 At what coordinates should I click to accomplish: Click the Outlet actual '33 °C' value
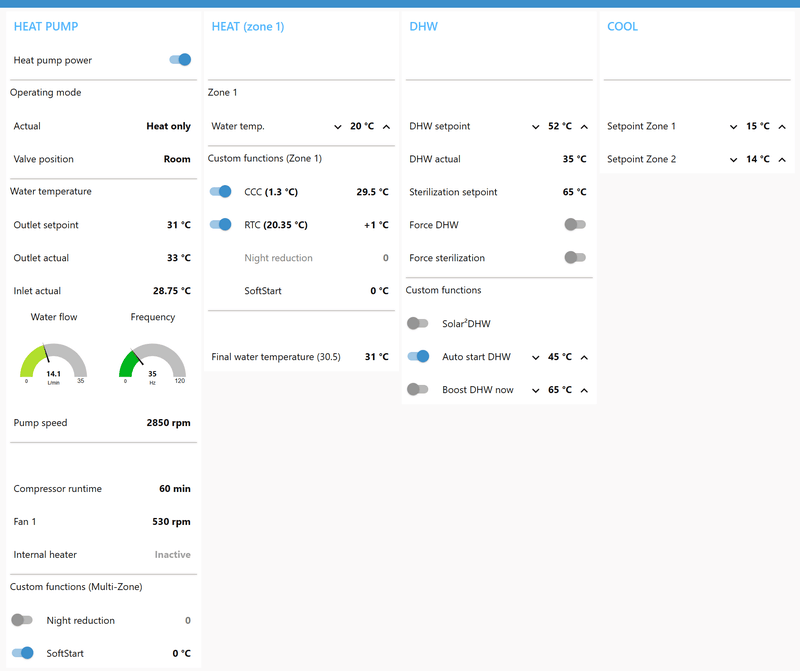tap(179, 258)
